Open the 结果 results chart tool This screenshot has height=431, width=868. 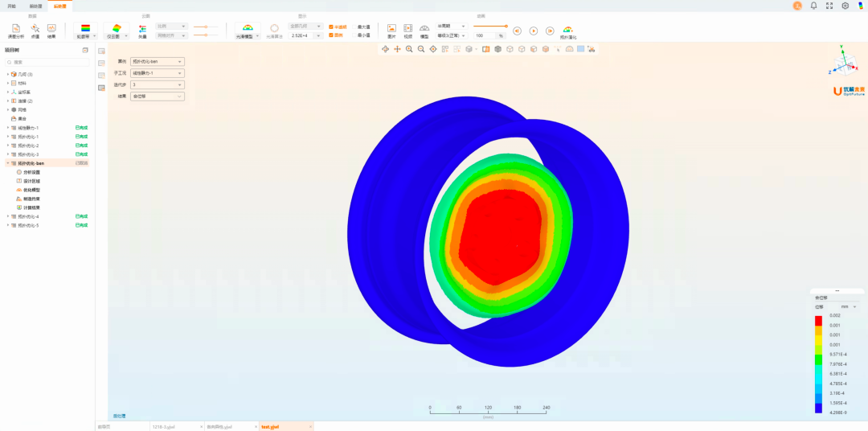[51, 30]
